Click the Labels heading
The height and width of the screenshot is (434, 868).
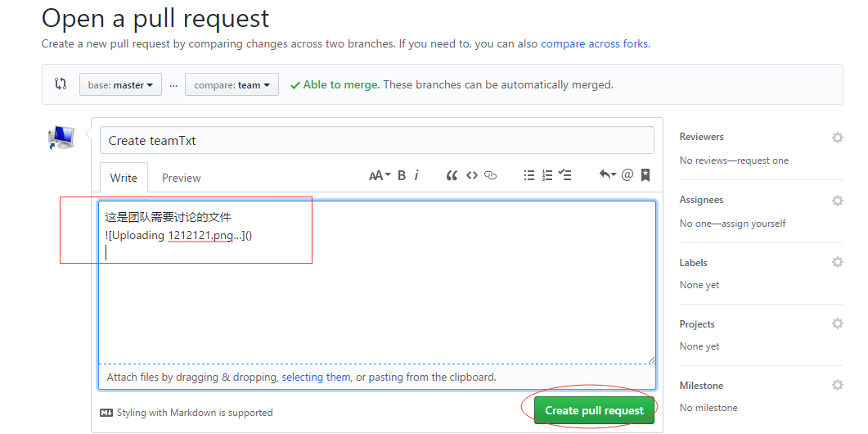693,262
